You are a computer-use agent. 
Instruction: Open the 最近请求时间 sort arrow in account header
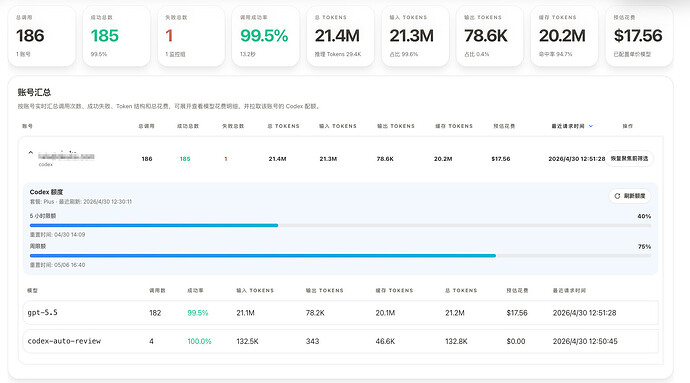pos(591,126)
